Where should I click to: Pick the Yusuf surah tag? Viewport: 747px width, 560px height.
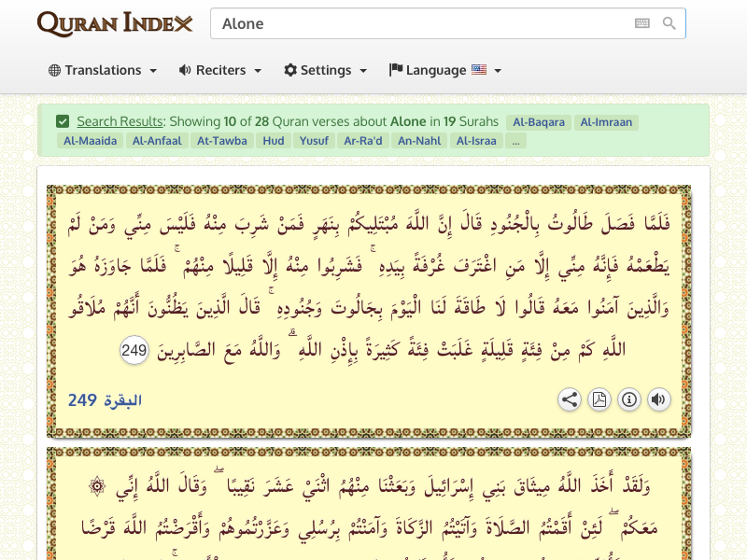[x=314, y=141]
